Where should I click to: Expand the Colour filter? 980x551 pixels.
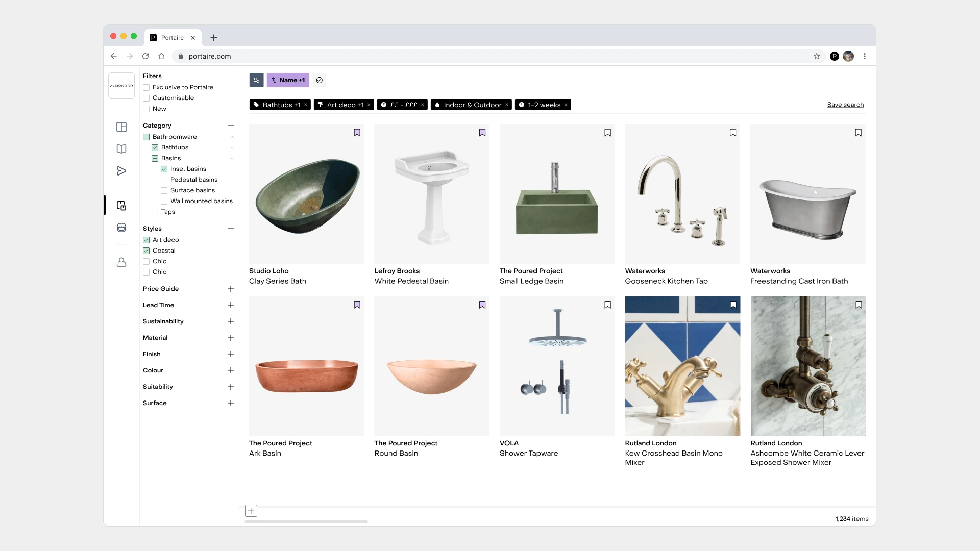(231, 370)
